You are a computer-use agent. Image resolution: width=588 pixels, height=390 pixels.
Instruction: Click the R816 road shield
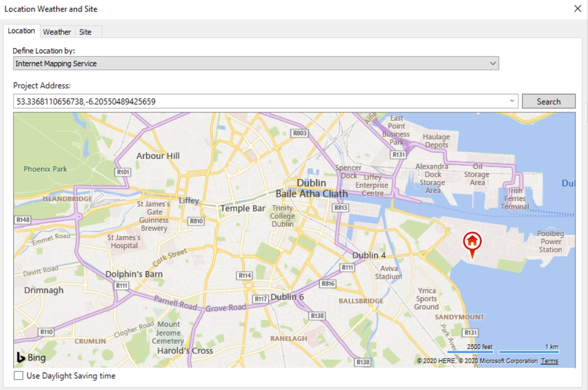[x=328, y=284]
